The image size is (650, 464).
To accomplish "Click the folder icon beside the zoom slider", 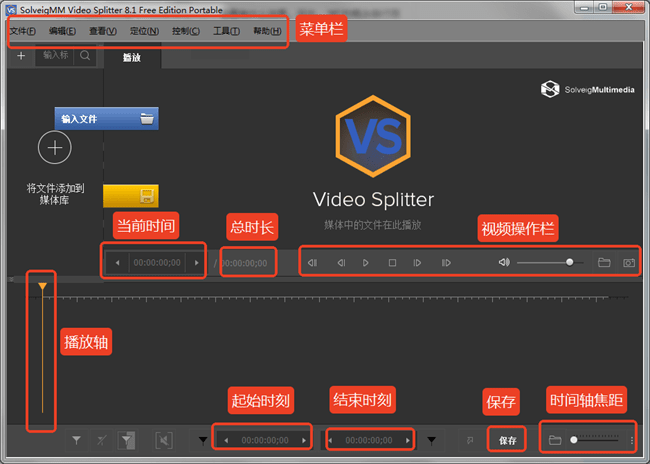I will coord(555,440).
